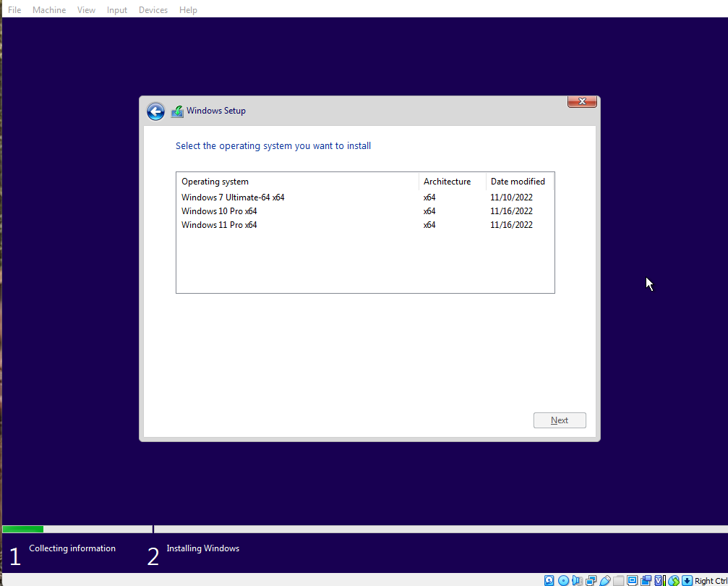Open the Machine menu
Image resolution: width=728 pixels, height=586 pixels.
pos(48,9)
